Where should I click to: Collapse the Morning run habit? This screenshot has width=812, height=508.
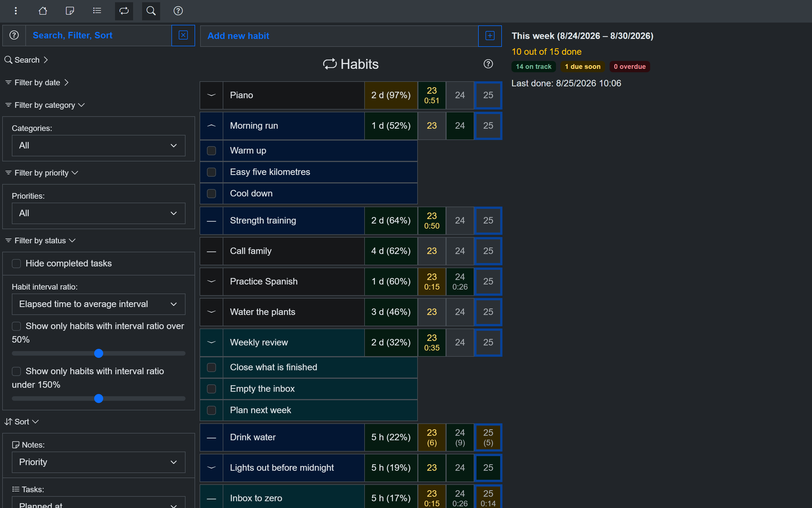tap(211, 126)
